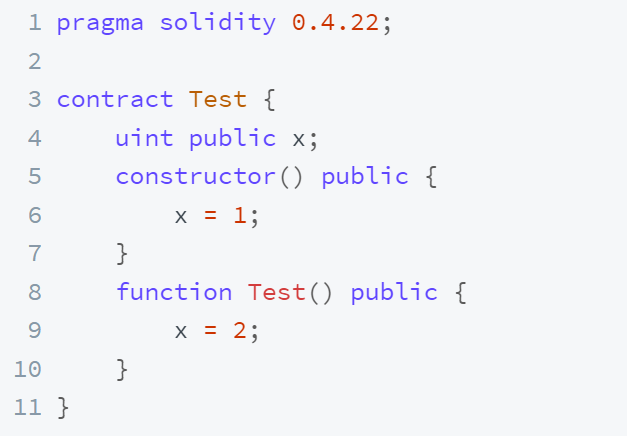Click line number 10 in the gutter
Viewport: 627px width, 436px height.
tap(28, 369)
